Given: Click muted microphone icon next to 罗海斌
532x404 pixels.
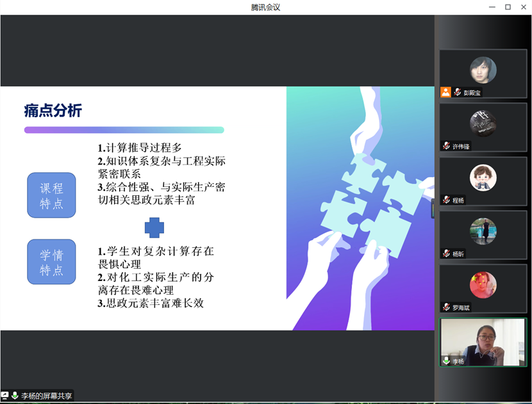Looking at the screenshot, I should click(447, 307).
